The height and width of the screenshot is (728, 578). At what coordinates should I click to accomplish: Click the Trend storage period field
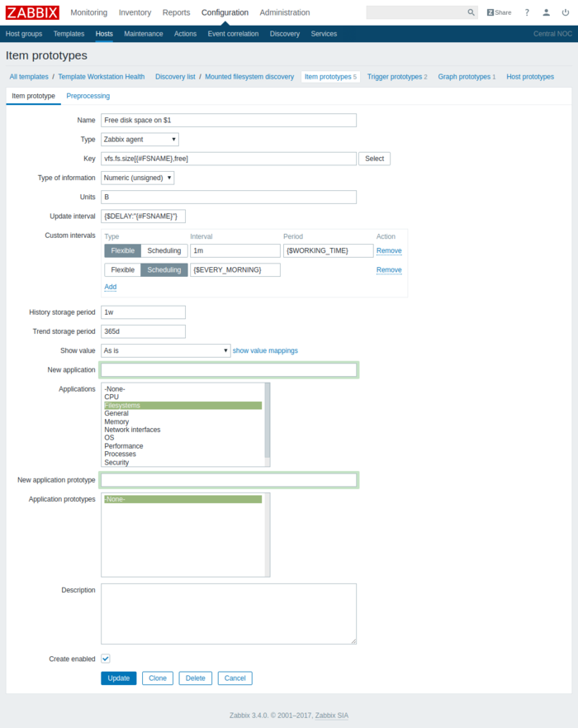144,331
